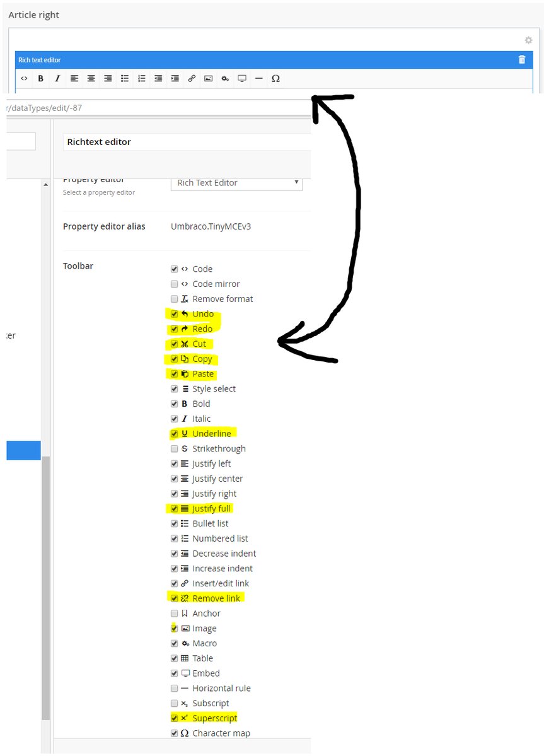Click the scroll up arrow in left panel
Screen dimensions: 544x756
[45, 185]
